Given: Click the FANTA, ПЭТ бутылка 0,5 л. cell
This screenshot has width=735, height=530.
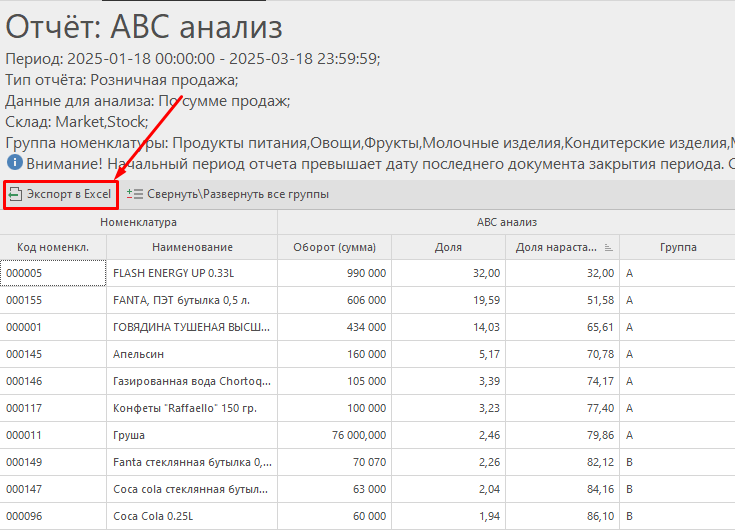Looking at the screenshot, I should (192, 300).
